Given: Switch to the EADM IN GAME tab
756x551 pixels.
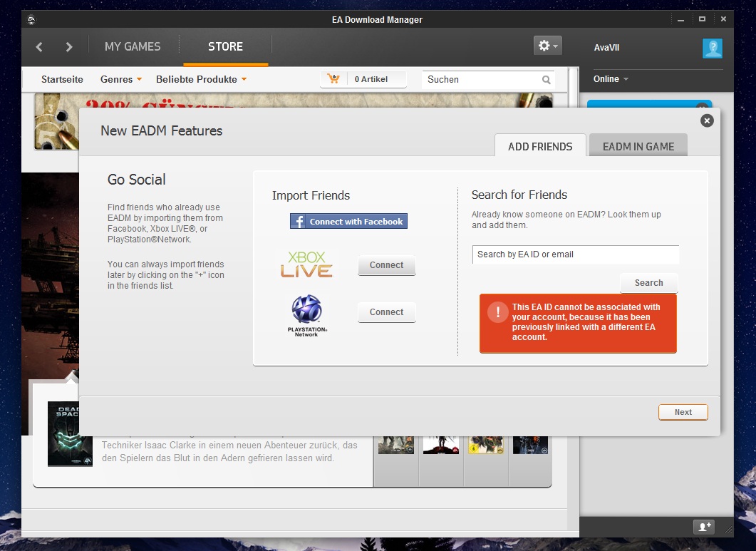Looking at the screenshot, I should pos(638,146).
